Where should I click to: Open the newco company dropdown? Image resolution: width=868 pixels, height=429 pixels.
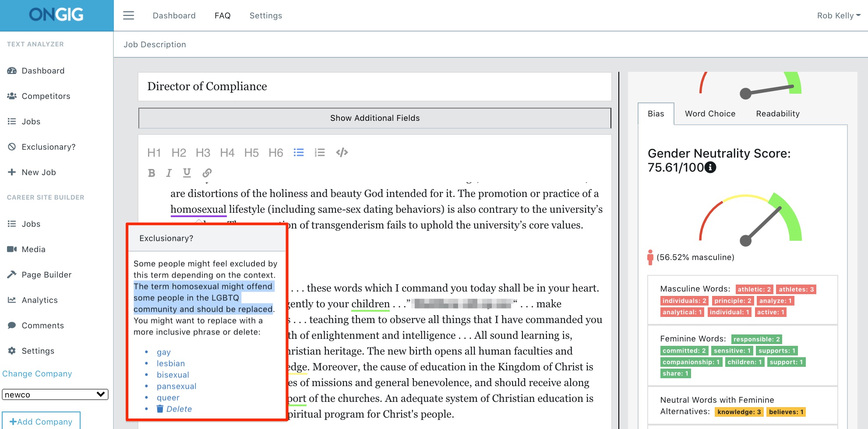(55, 394)
